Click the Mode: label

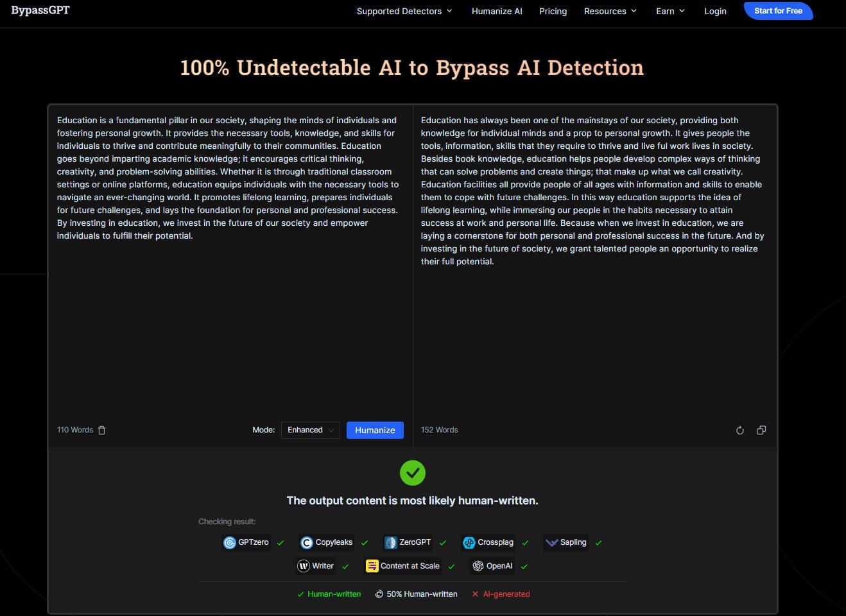[x=263, y=430]
